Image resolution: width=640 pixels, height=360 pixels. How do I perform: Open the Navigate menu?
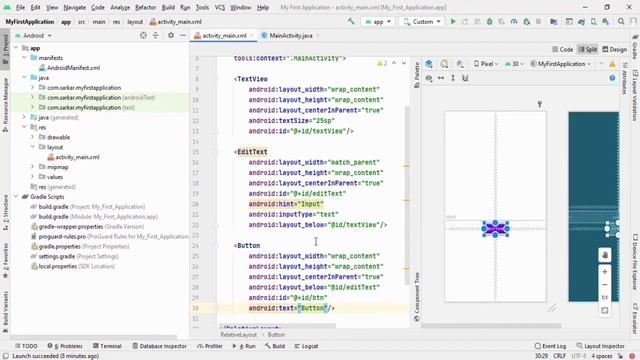click(75, 7)
